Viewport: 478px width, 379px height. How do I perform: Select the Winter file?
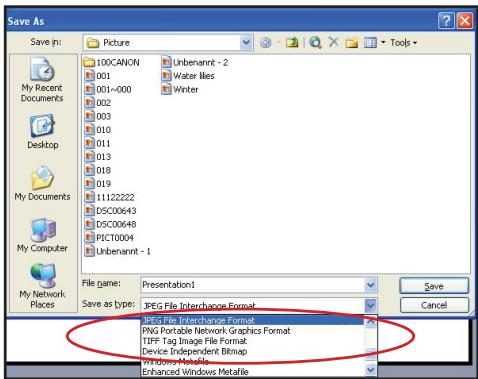[180, 89]
